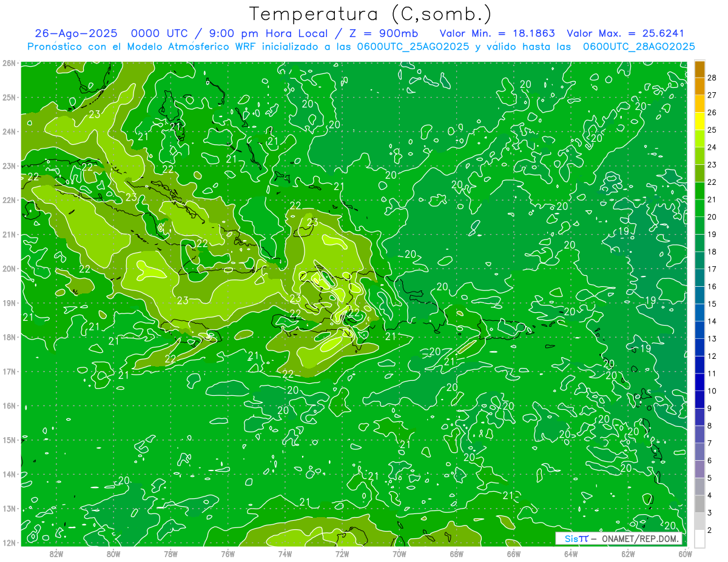Click the 26N latitude axis label
Screen dimensions: 728x562
9,63
